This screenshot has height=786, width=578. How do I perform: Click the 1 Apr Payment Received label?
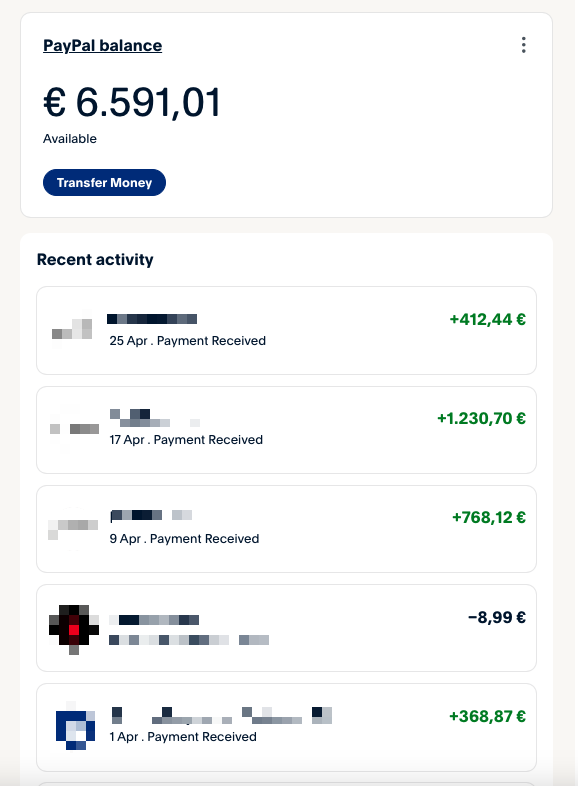[x=183, y=737]
